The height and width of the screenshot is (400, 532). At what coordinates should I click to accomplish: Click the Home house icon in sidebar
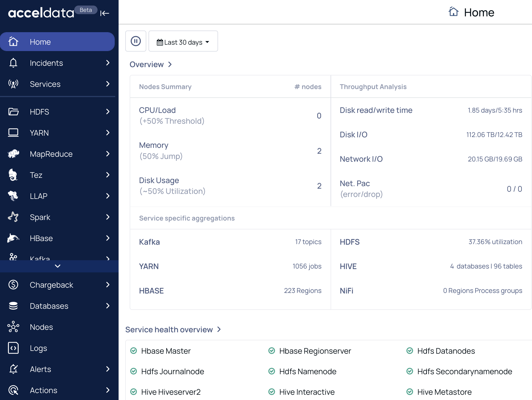tap(13, 42)
